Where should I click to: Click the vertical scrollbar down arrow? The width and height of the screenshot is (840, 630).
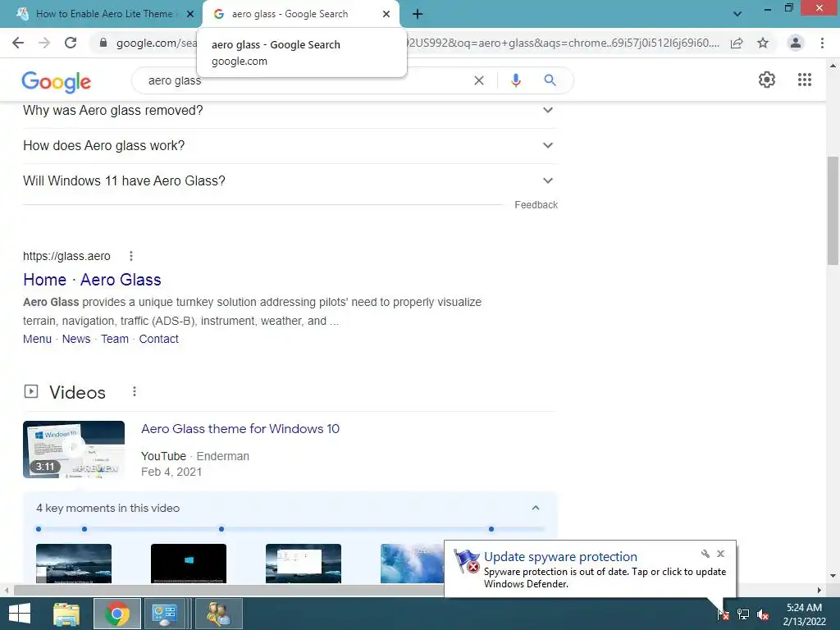click(833, 577)
